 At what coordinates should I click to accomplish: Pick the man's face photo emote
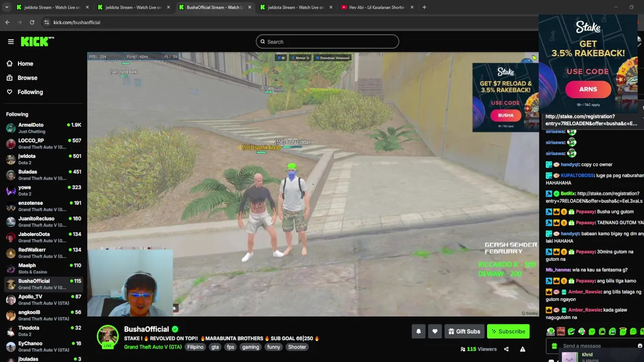[561, 331]
